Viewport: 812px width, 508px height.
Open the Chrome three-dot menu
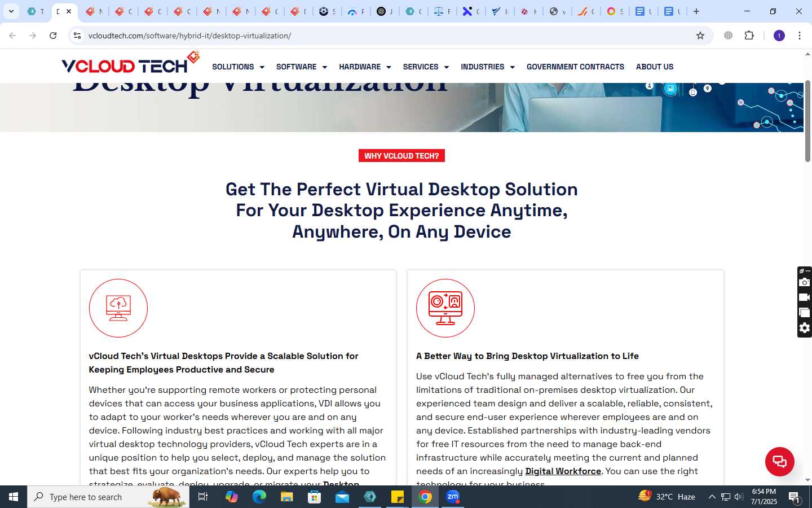(x=800, y=36)
